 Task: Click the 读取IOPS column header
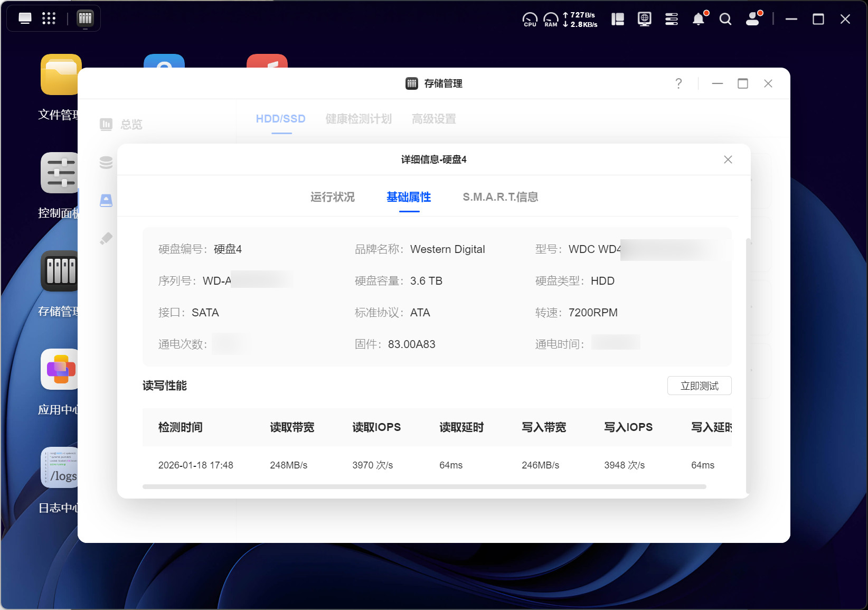376,427
